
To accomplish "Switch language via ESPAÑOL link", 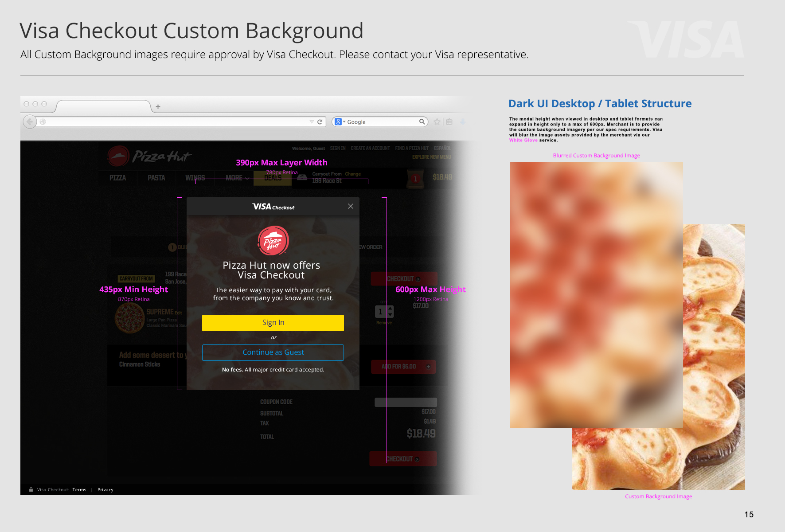I will pos(442,148).
